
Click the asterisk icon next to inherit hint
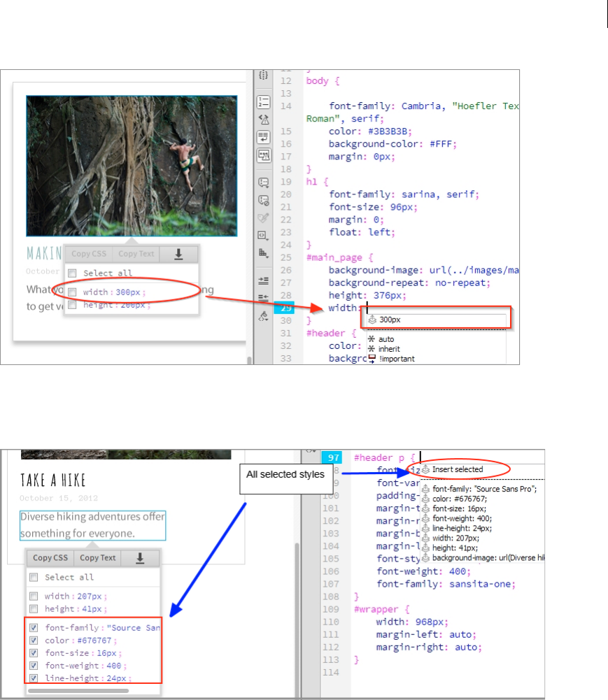[372, 349]
